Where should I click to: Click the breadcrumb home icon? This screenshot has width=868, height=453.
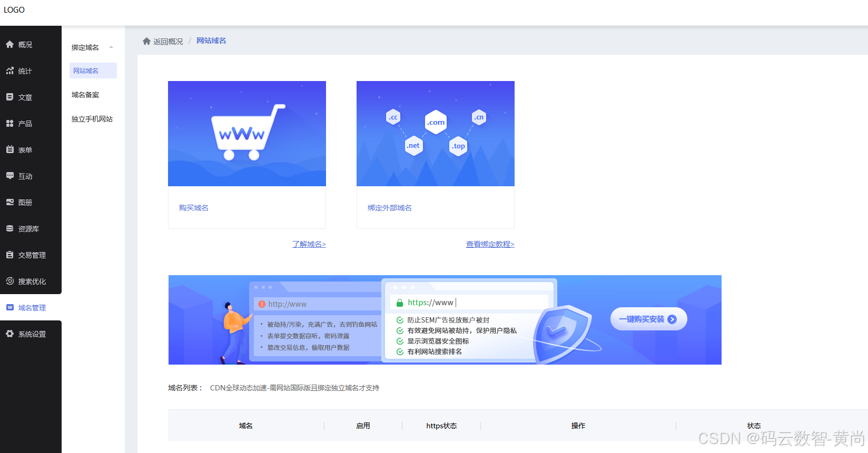pyautogui.click(x=146, y=41)
